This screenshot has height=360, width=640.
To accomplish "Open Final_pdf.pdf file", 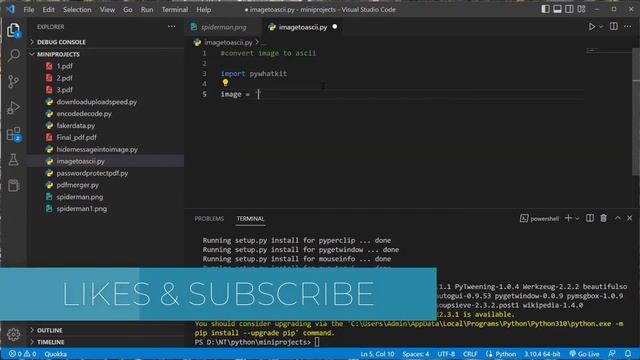I will (x=106, y=138).
